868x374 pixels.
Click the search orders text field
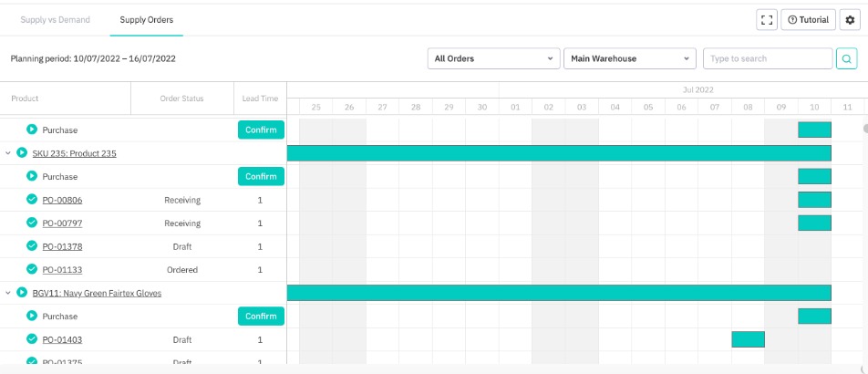pos(766,58)
